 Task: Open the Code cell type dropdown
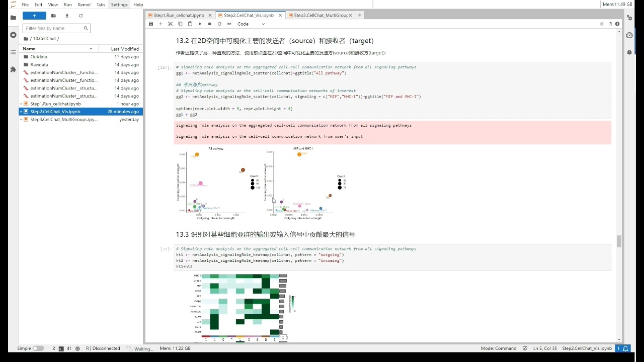[251, 24]
